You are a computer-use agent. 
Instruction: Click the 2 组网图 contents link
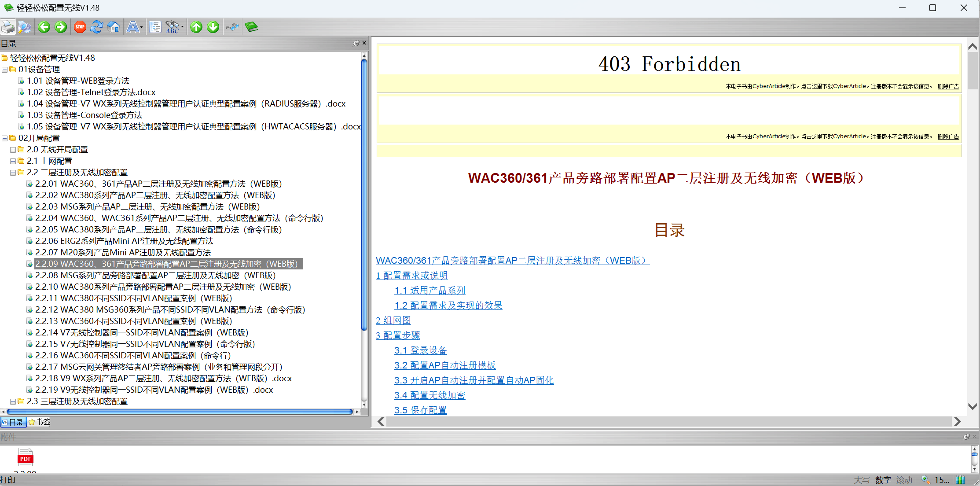pyautogui.click(x=393, y=320)
